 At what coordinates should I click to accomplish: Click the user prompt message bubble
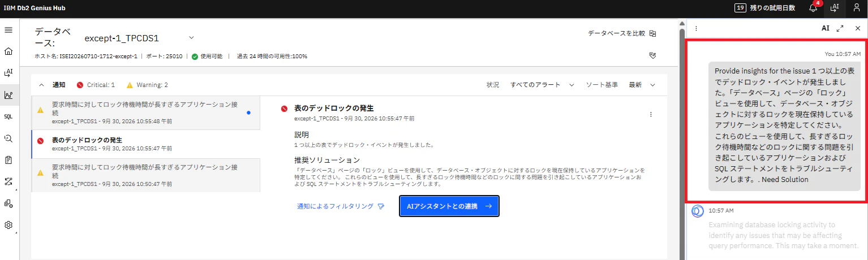[785, 125]
